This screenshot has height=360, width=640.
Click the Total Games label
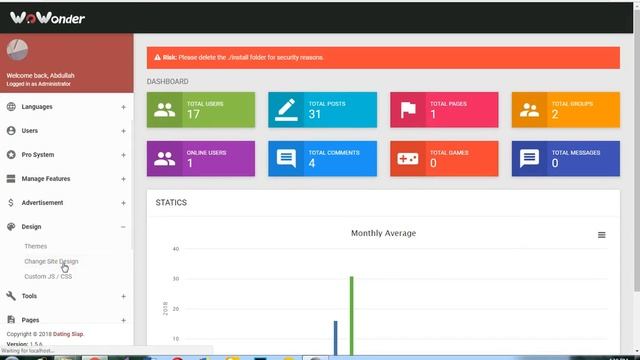449,153
